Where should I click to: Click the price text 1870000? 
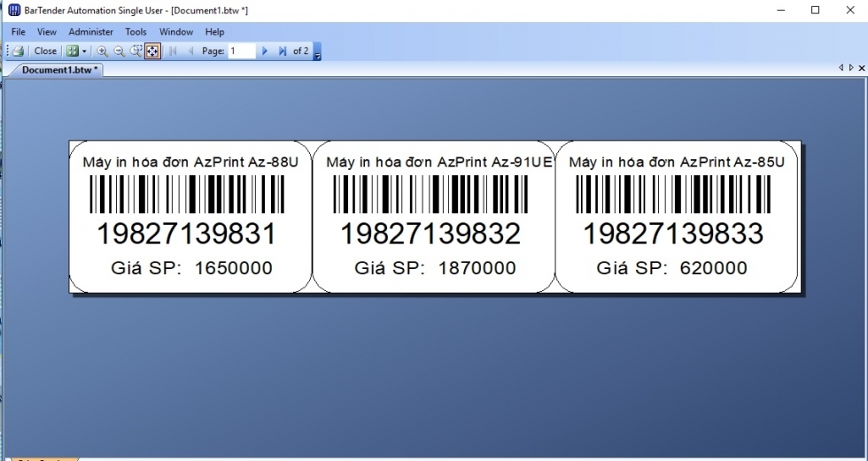tap(477, 268)
